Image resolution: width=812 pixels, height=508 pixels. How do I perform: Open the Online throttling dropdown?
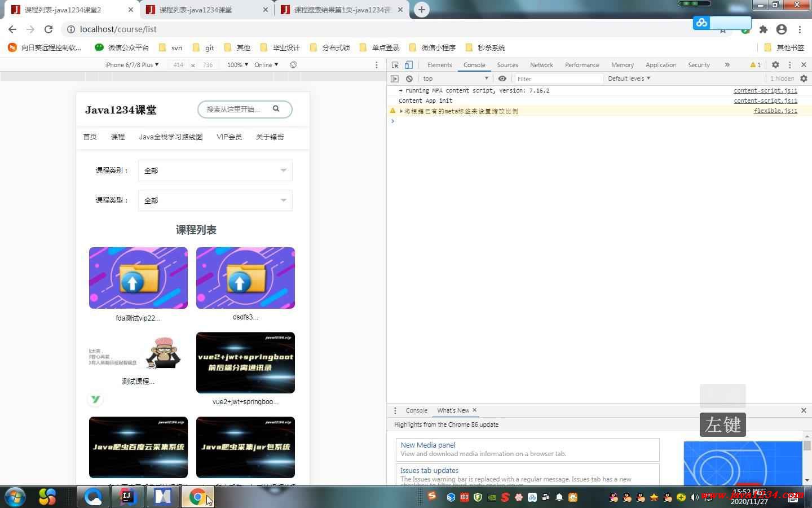click(266, 65)
